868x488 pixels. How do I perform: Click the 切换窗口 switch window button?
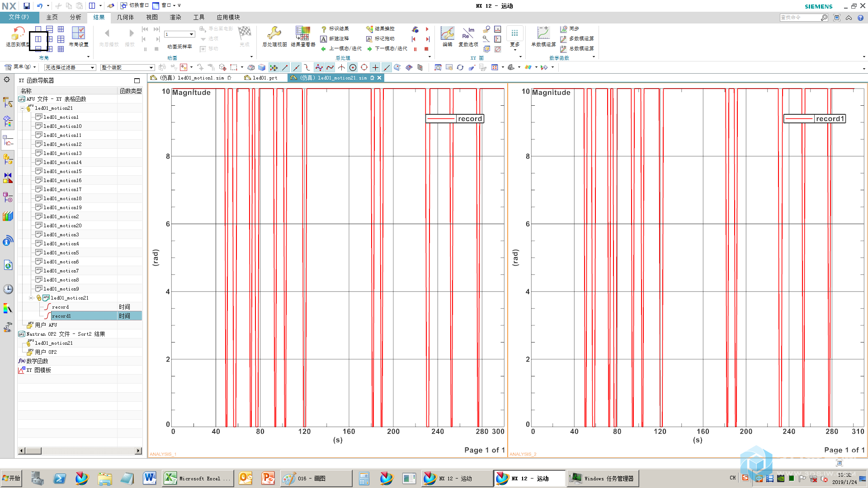pos(134,5)
